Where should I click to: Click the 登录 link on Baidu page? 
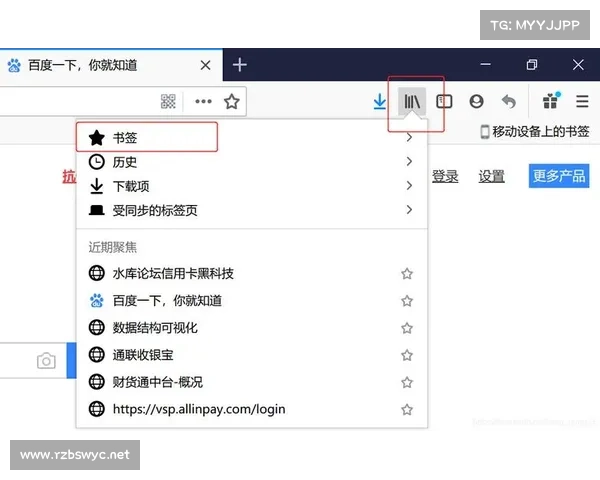pos(445,176)
